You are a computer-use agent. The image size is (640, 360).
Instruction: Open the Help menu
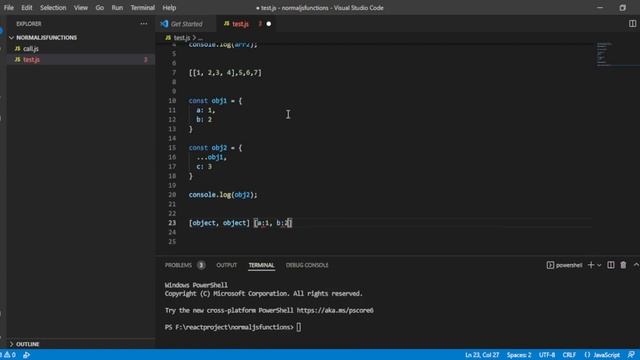pyautogui.click(x=169, y=8)
